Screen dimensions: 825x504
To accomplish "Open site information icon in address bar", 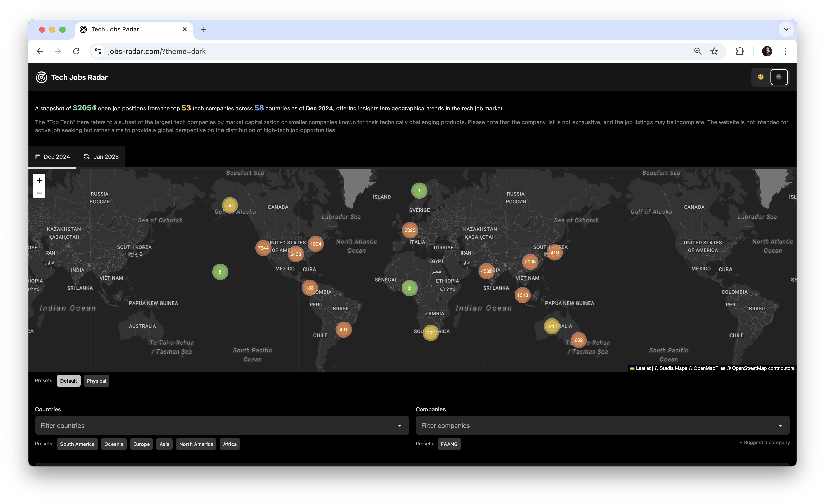I will 98,51.
